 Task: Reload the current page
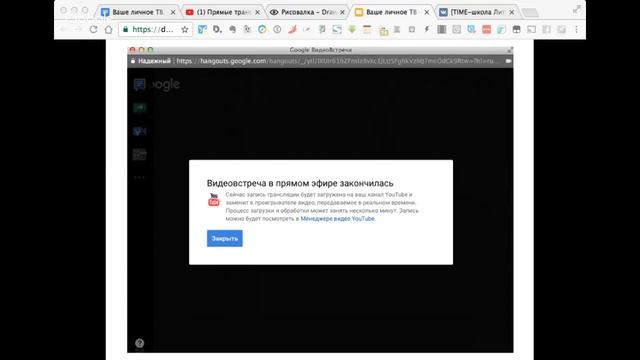[x=93, y=29]
